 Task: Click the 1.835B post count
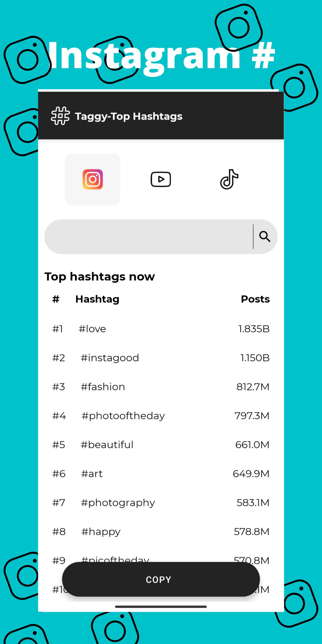point(254,329)
